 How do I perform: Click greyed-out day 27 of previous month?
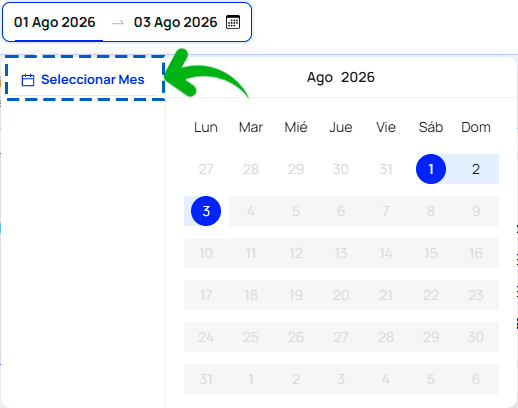point(206,169)
